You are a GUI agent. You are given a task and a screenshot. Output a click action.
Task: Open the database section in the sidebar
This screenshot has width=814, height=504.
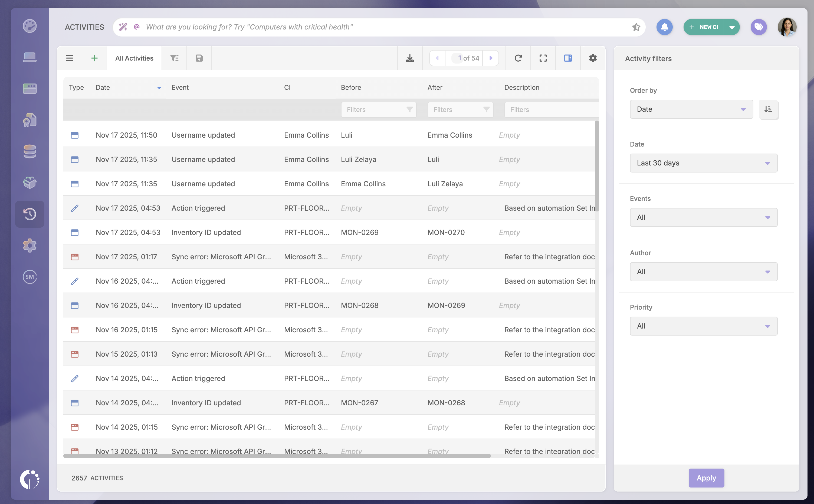30,151
